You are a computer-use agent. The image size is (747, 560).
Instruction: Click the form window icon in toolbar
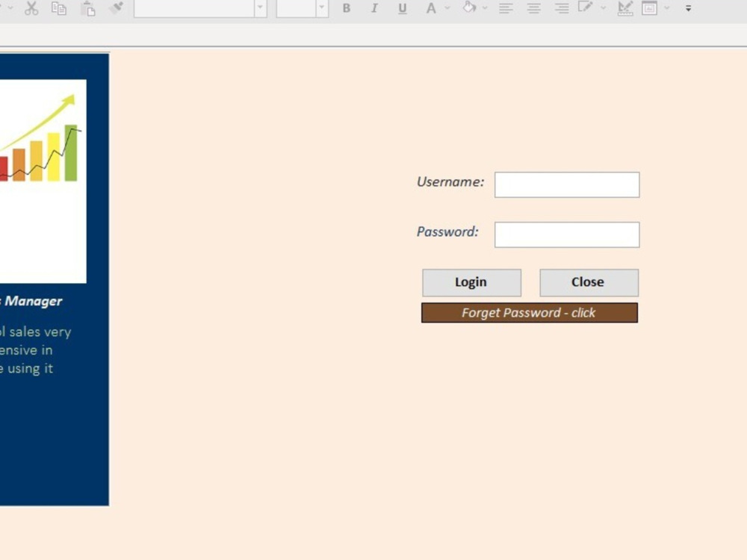649,8
